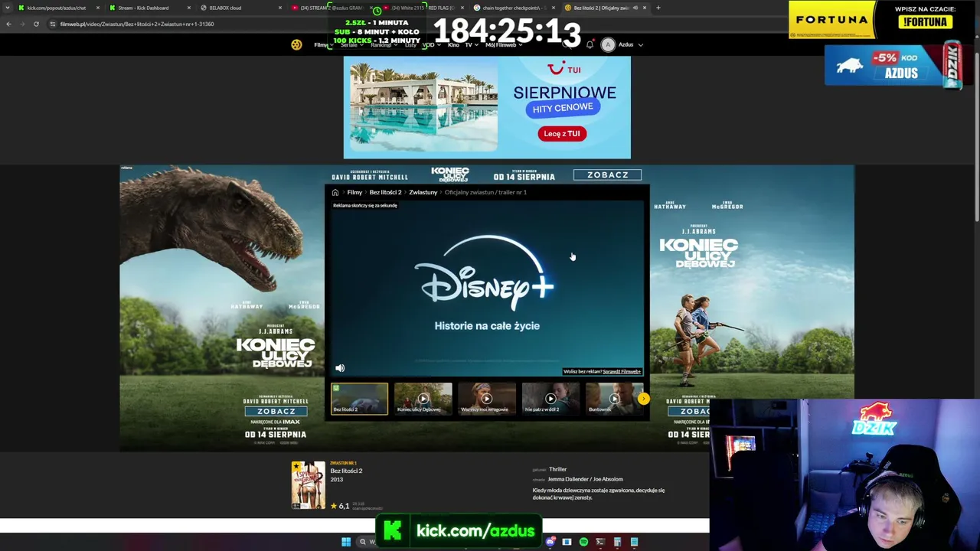The image size is (980, 551).
Task: Click the ZOBACZ button in the top banner
Action: (x=608, y=174)
